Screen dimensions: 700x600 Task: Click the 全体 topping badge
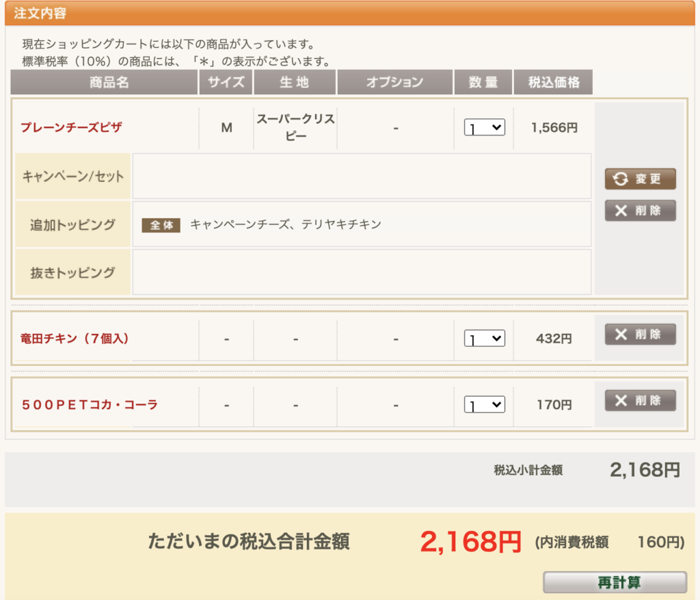[x=161, y=224]
